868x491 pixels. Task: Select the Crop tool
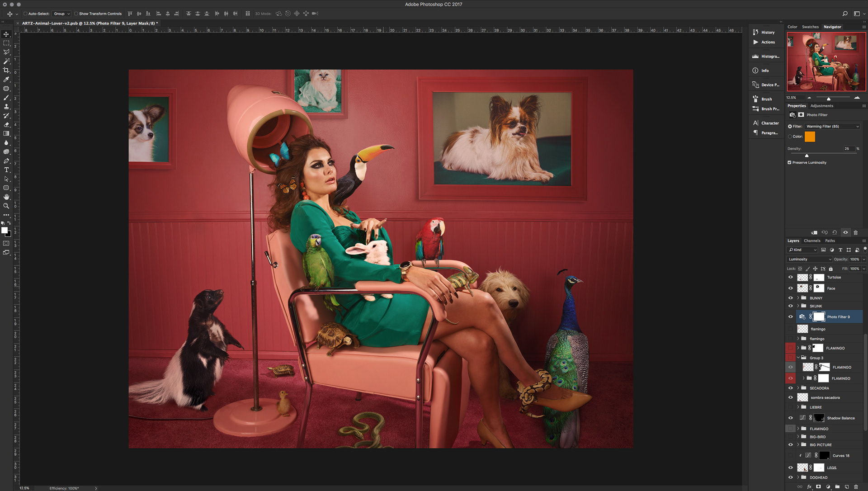click(6, 70)
